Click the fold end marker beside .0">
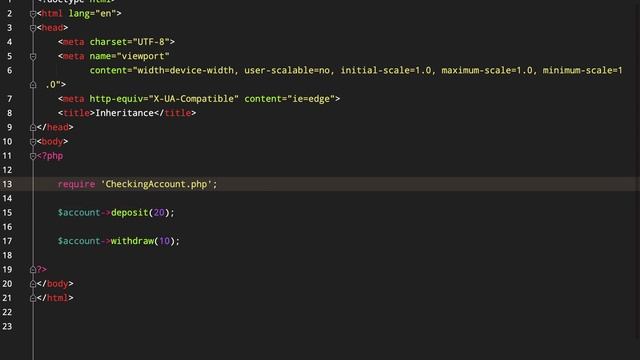This screenshot has width=640, height=360. 33,85
